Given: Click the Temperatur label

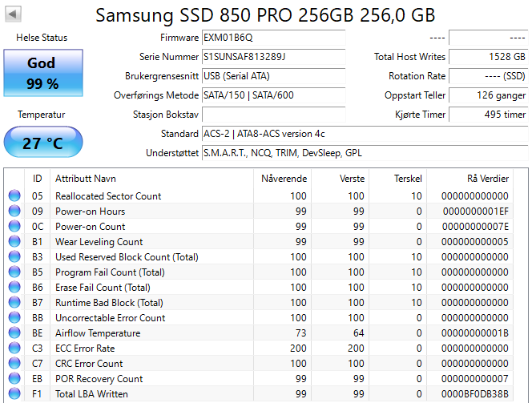Looking at the screenshot, I should (x=42, y=115).
